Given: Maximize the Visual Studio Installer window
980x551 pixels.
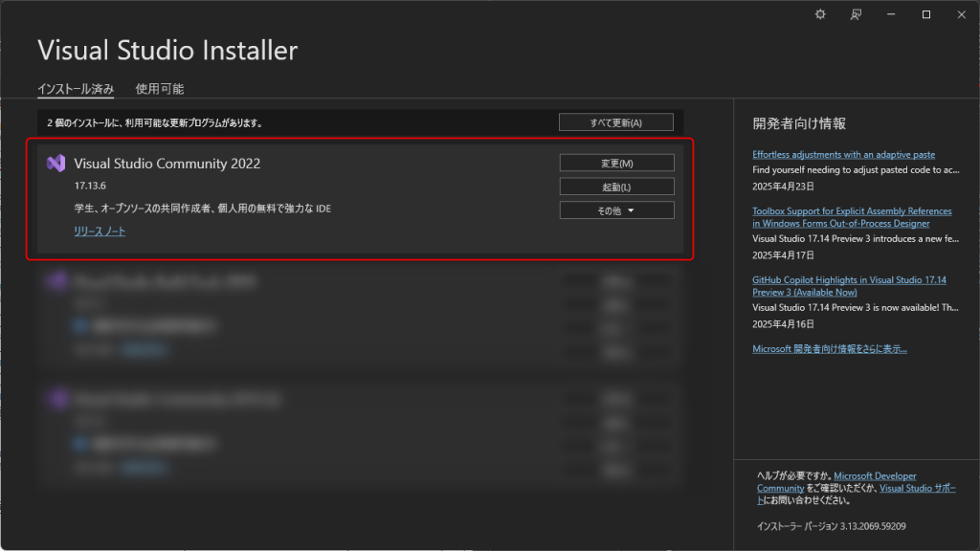Looking at the screenshot, I should [x=926, y=14].
